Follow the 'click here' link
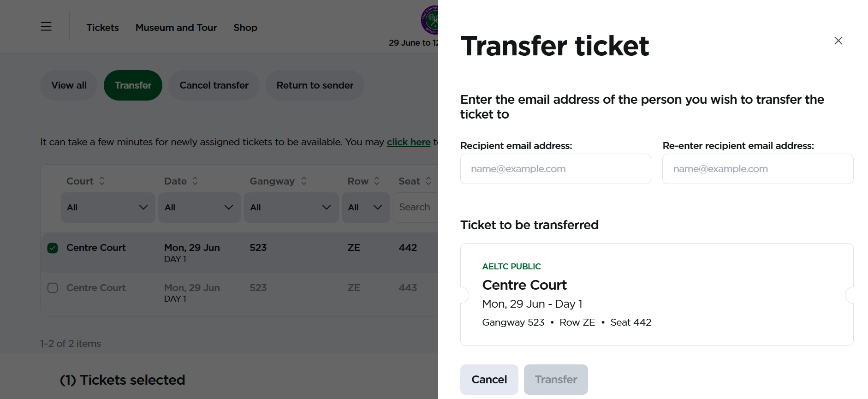The height and width of the screenshot is (399, 868). 409,142
